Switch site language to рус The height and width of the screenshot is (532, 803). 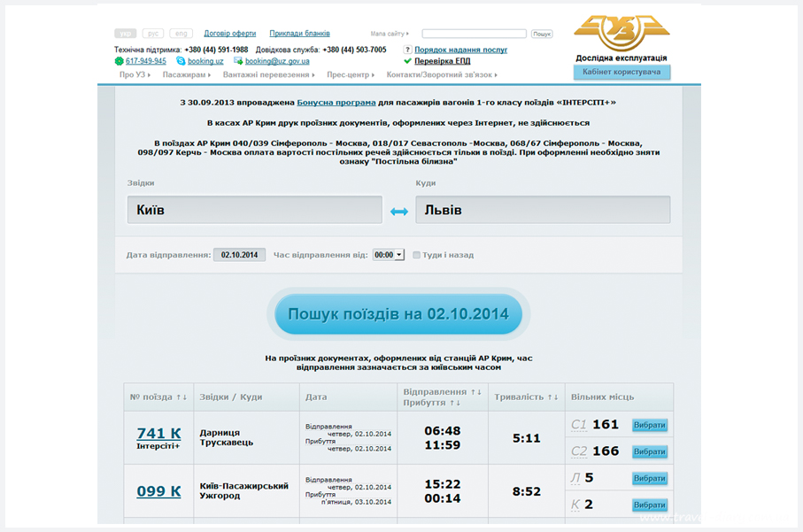point(152,33)
